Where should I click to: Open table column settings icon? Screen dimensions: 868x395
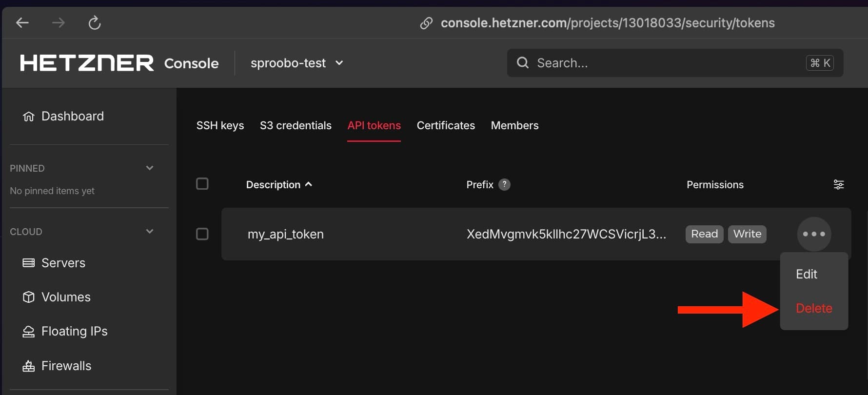pos(839,184)
